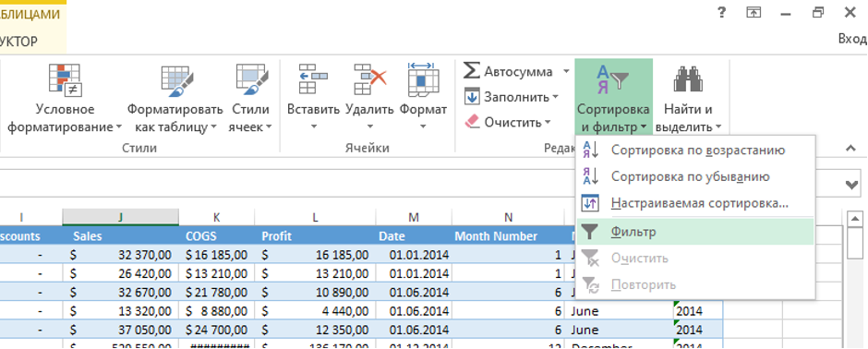
Task: Select COGS cell $ 24 700,00
Action: (216, 330)
